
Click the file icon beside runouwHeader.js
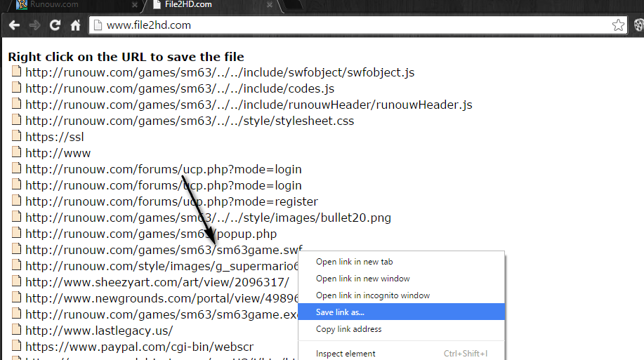[x=16, y=103]
